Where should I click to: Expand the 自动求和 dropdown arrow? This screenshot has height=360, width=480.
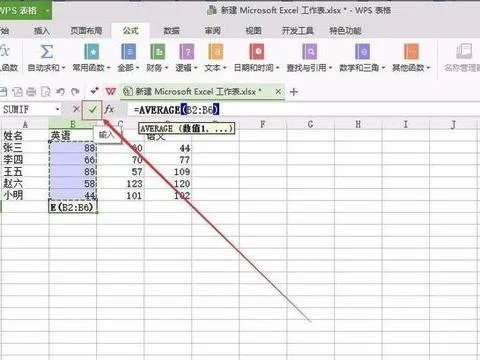coord(63,68)
